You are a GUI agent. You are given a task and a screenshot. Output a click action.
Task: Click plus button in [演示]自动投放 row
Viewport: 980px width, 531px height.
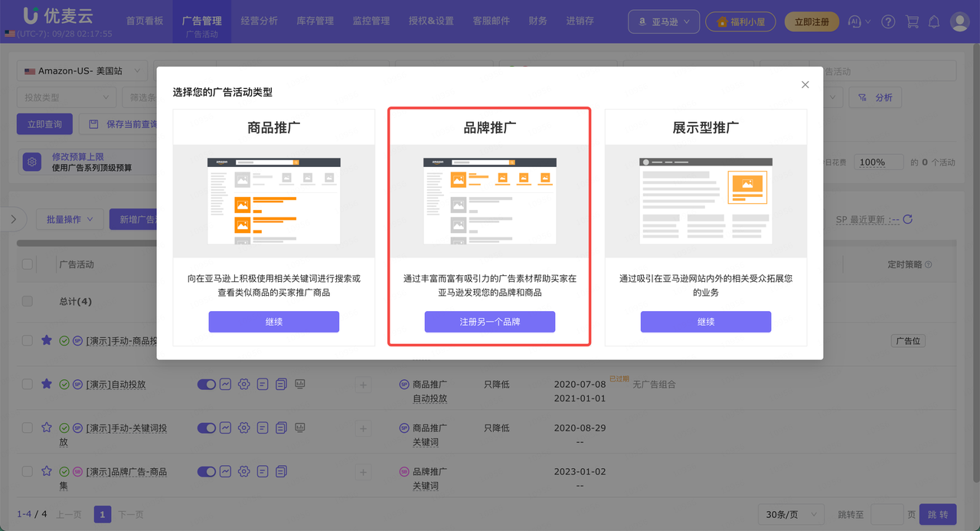[363, 385]
